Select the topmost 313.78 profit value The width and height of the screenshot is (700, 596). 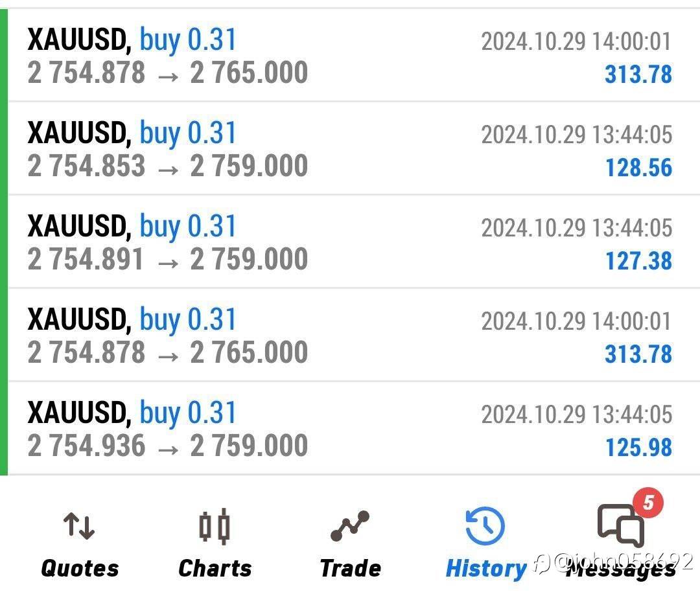coord(638,74)
